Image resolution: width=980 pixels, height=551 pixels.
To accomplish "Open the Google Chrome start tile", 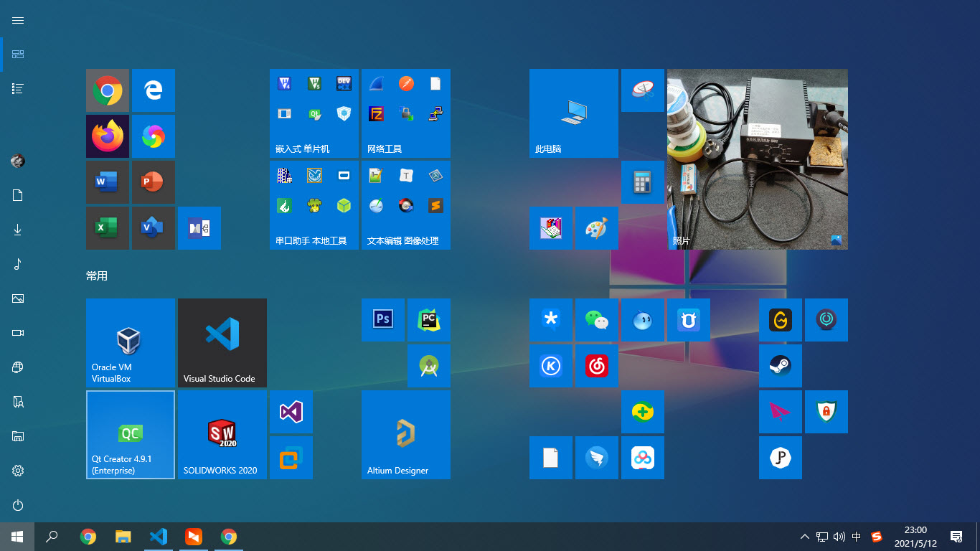I will 108,90.
